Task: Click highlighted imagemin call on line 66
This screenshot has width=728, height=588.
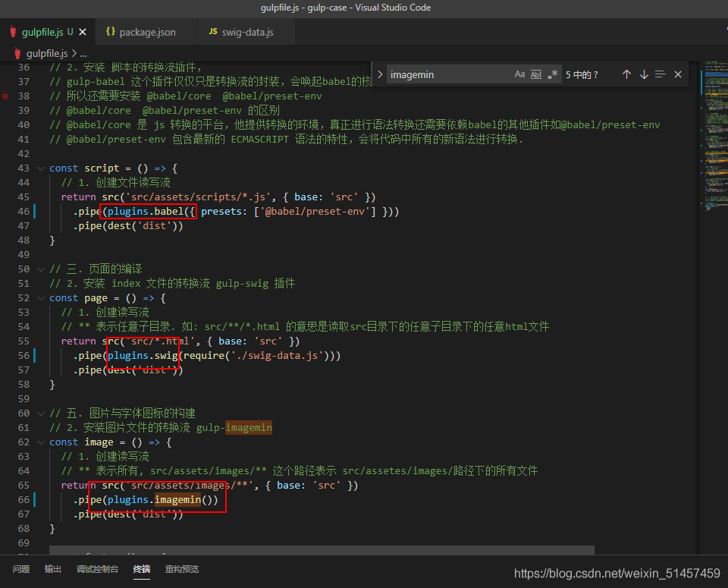Action: (x=177, y=500)
